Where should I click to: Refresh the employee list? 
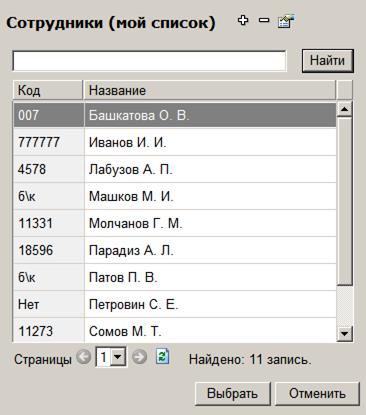pos(163,357)
